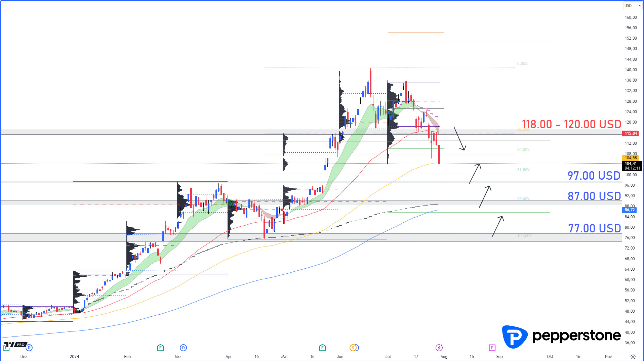Screen dimensions: 644x361
Task: Click the TradingView PRO logo
Action: click(x=15, y=345)
